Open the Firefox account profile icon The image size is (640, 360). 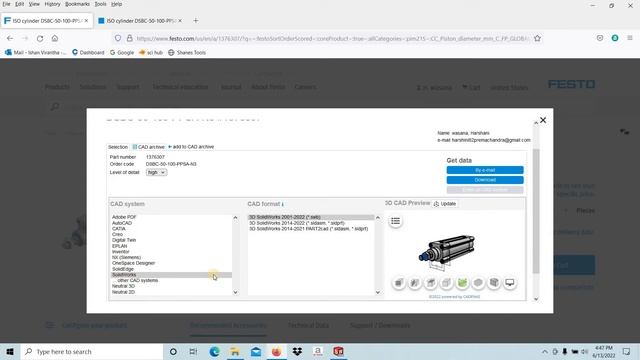(615, 38)
